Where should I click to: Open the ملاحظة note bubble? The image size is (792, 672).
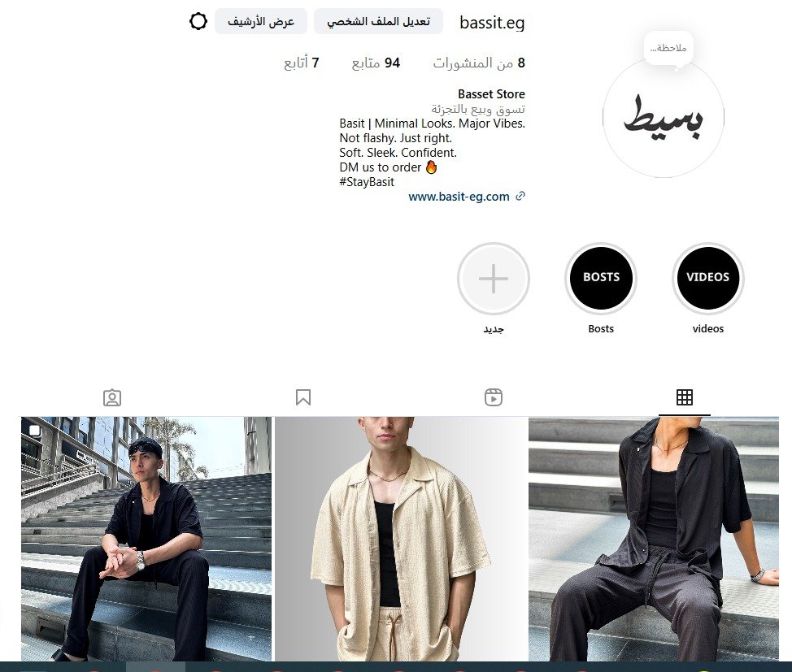point(668,49)
